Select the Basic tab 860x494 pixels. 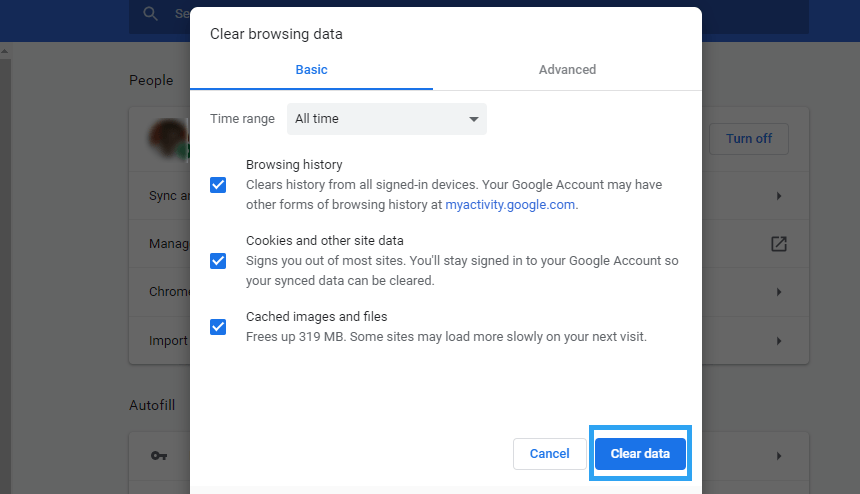[311, 70]
